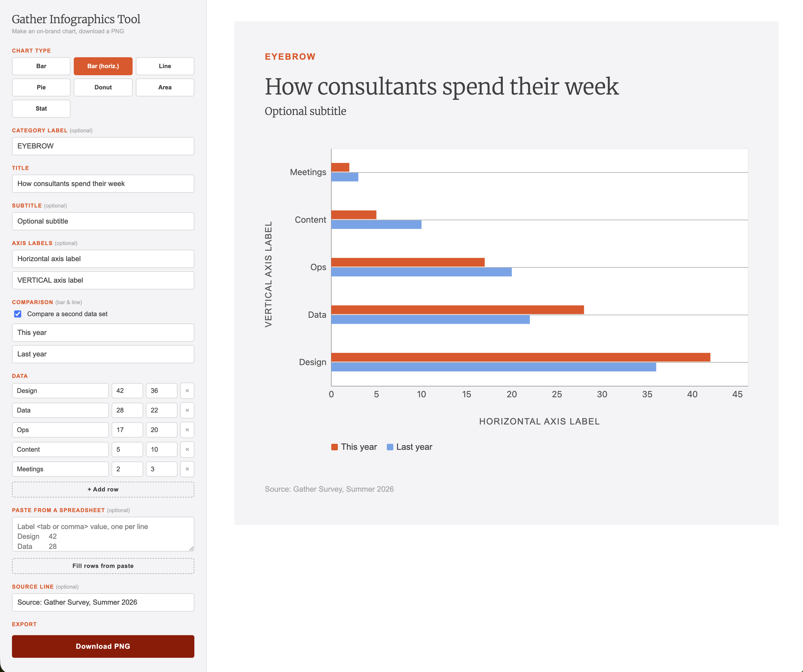803x672 pixels.
Task: Click the blue Design bar in chart
Action: coord(494,367)
